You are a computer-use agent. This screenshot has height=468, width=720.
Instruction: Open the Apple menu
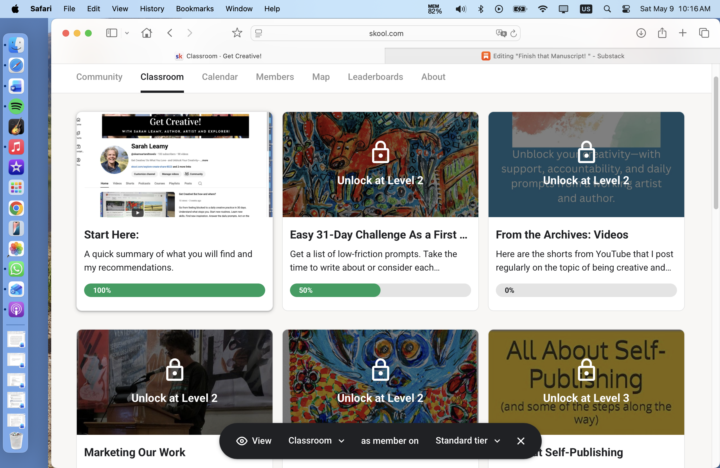click(15, 9)
